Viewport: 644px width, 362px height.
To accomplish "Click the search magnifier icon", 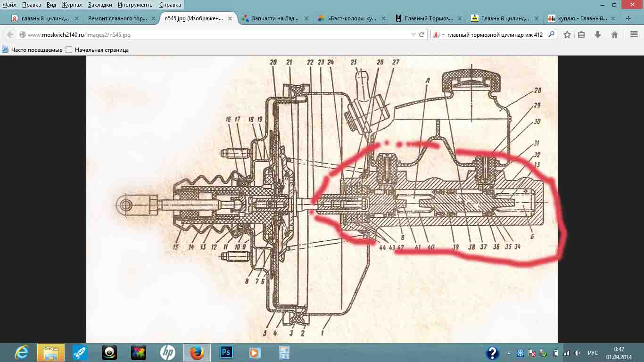I will point(551,34).
